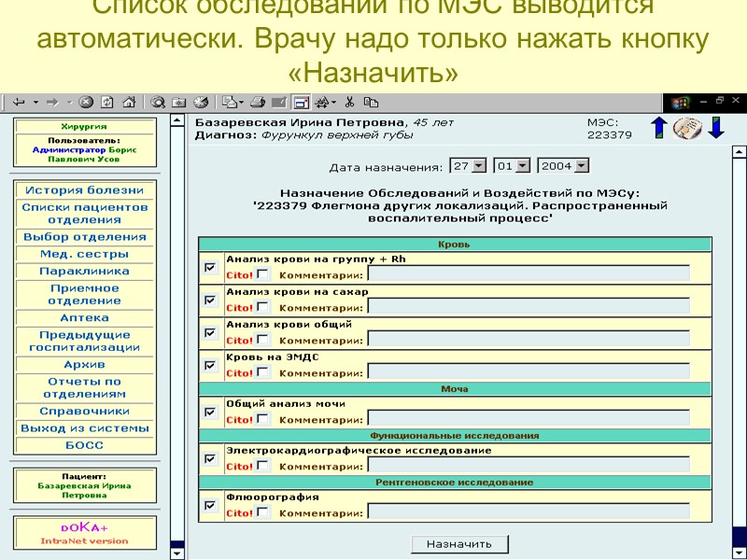Viewport: 747px width, 560px height.
Task: Click comment field for Кровь на ЭМДС
Action: pos(529,371)
